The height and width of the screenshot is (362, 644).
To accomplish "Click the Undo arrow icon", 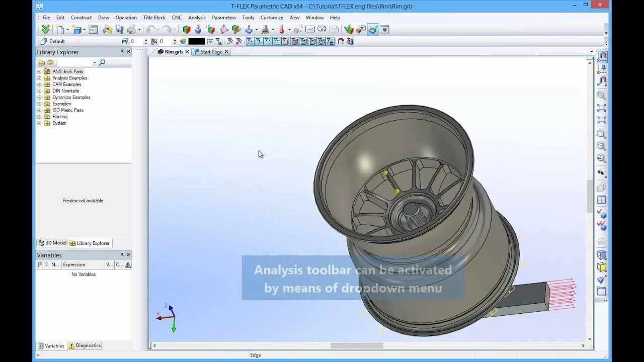I will click(150, 29).
